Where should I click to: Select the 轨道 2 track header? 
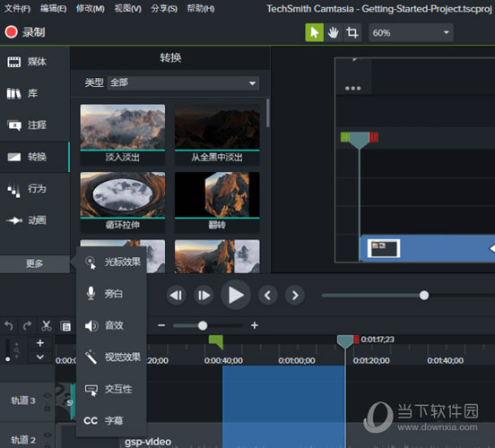click(28, 435)
